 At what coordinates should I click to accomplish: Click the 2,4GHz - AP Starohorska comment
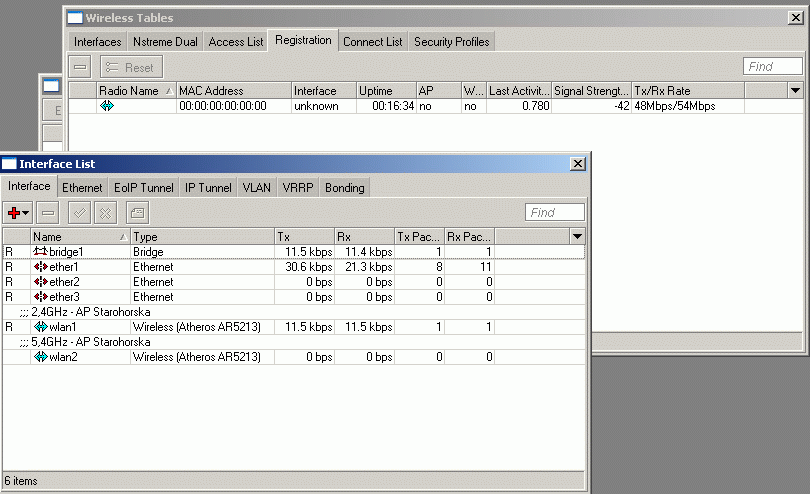pos(85,312)
